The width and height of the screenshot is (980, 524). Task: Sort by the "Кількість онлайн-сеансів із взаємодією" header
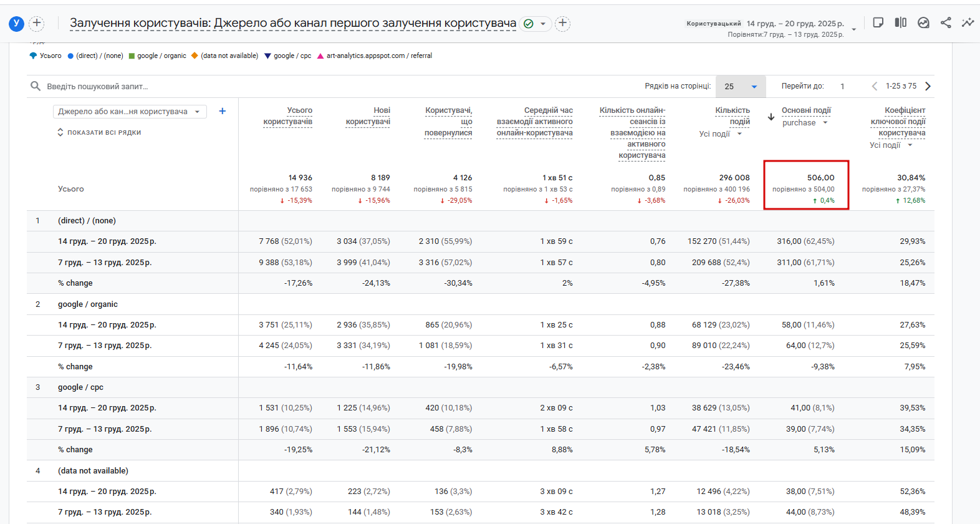pos(632,133)
